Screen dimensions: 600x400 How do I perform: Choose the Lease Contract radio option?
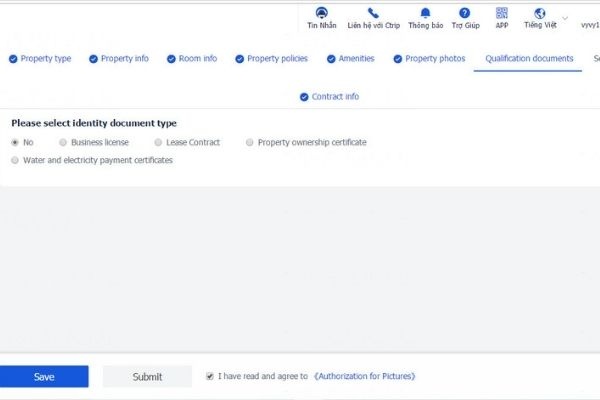click(x=158, y=142)
